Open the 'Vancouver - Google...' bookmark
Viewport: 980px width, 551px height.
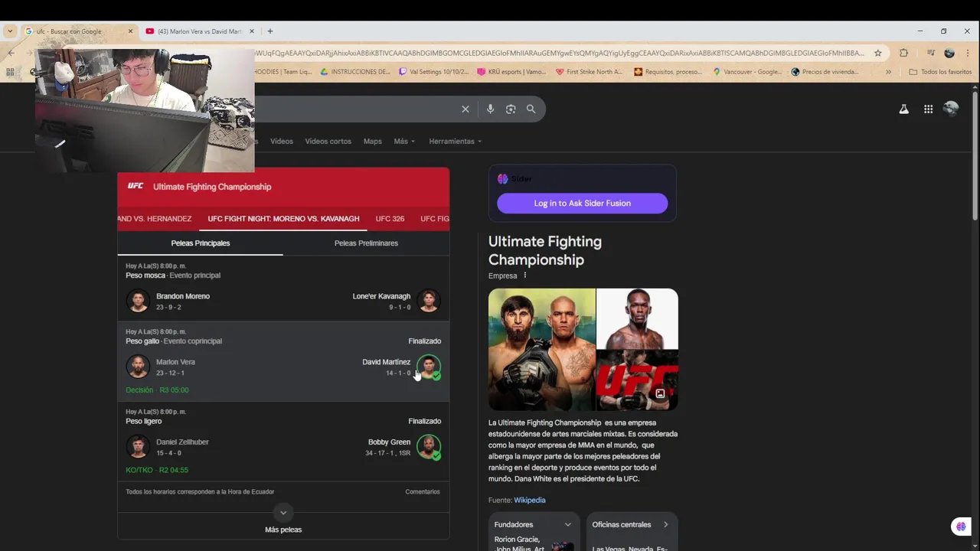click(x=746, y=72)
